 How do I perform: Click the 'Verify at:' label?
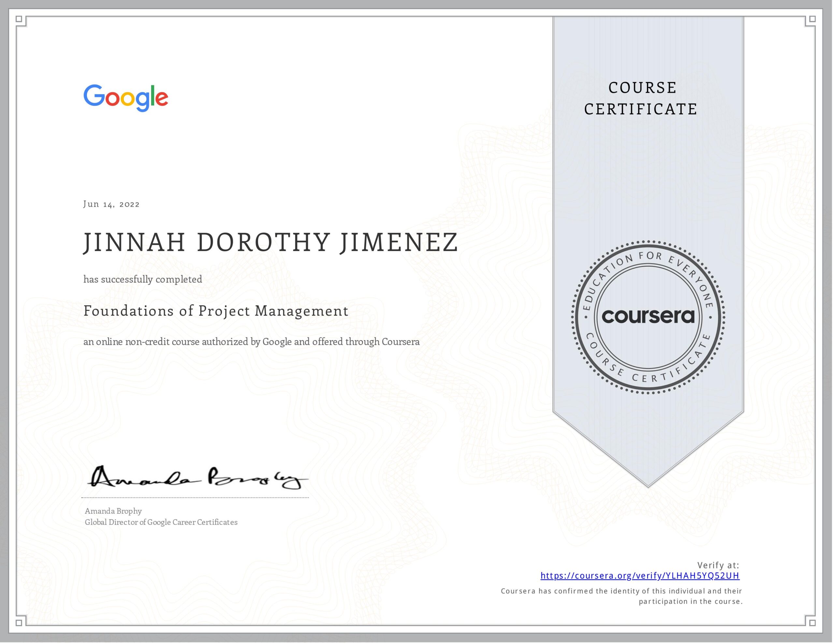[x=718, y=565]
